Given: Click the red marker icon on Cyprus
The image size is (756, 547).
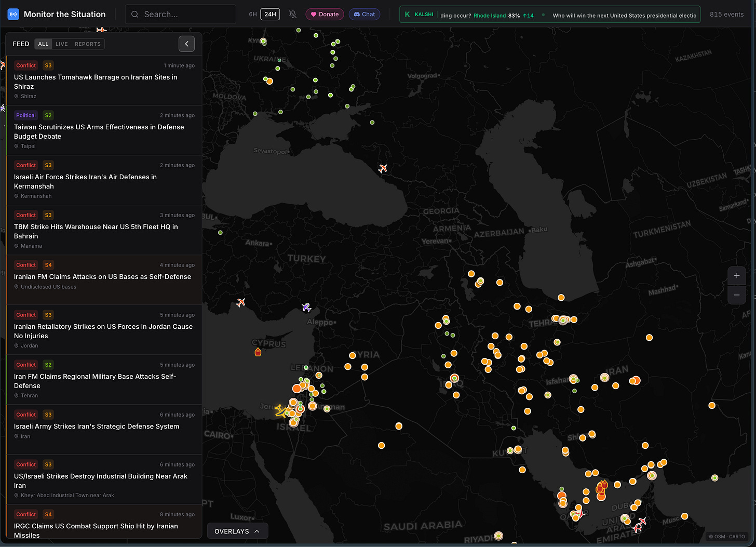Looking at the screenshot, I should click(258, 352).
